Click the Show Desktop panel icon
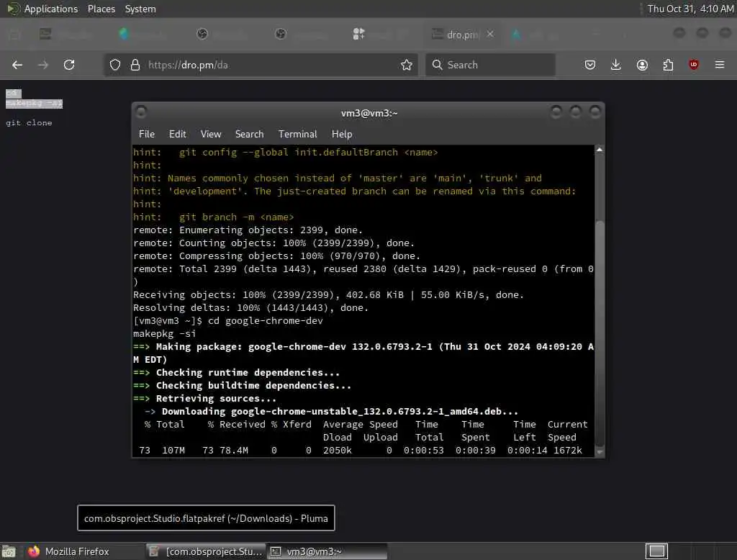The width and height of the screenshot is (737, 560). click(x=9, y=551)
